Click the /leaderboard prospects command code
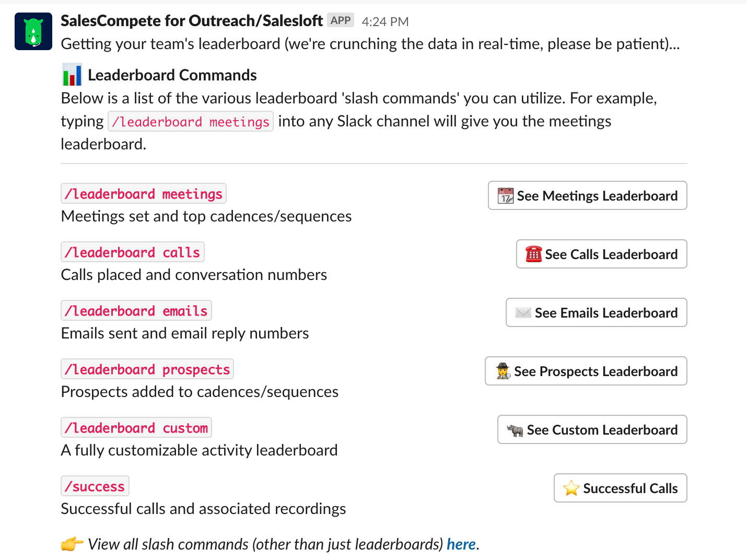The height and width of the screenshot is (560, 747). click(x=147, y=369)
